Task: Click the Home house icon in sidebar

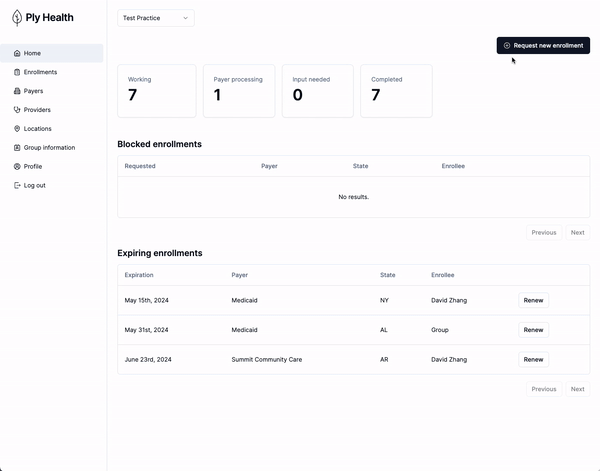Action: [x=17, y=53]
